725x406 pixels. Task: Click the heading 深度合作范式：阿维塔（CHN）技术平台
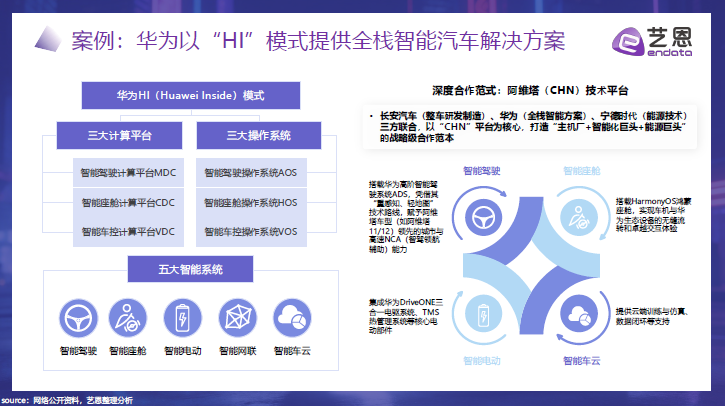(530, 91)
